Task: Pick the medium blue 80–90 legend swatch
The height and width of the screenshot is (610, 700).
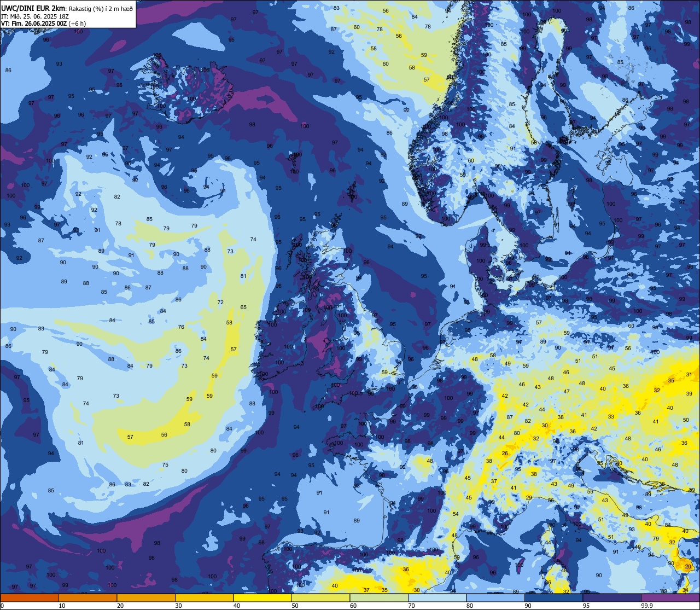Action: coord(495,597)
